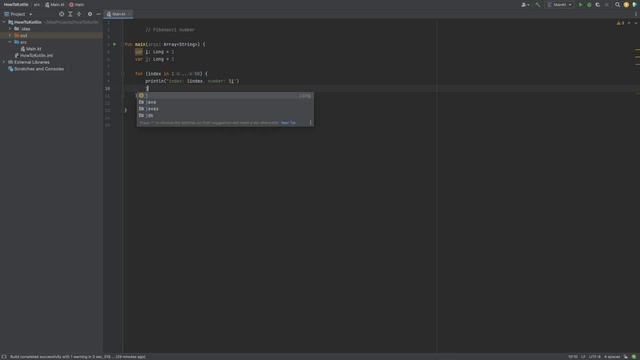Image resolution: width=640 pixels, height=360 pixels.
Task: Click Expand All icon in Project panel
Action: point(70,14)
